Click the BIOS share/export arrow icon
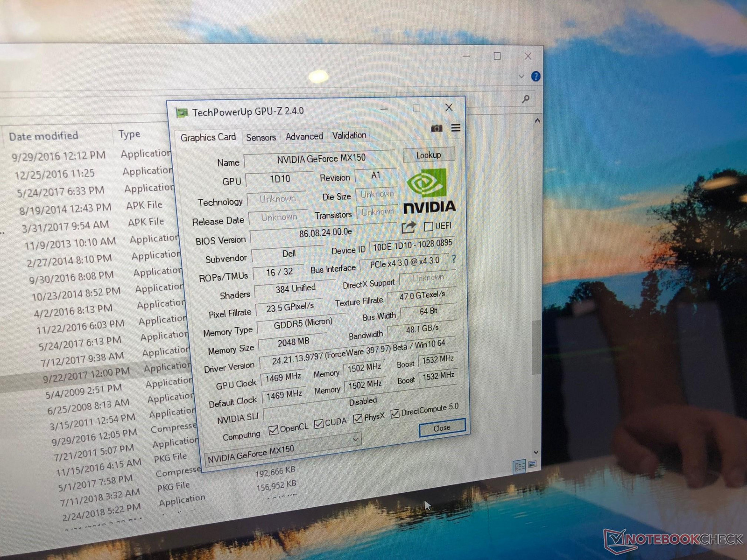The width and height of the screenshot is (747, 560). (x=409, y=227)
